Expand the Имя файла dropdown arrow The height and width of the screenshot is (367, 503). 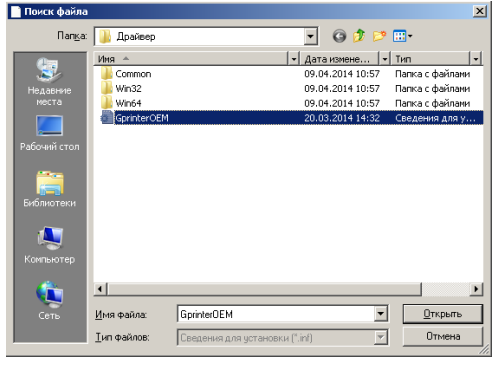tap(380, 314)
